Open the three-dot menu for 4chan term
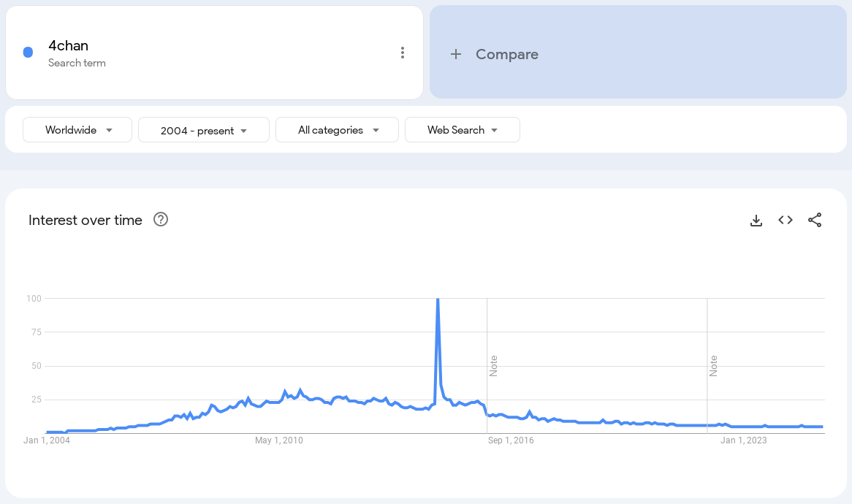This screenshot has width=852, height=504. coord(402,53)
